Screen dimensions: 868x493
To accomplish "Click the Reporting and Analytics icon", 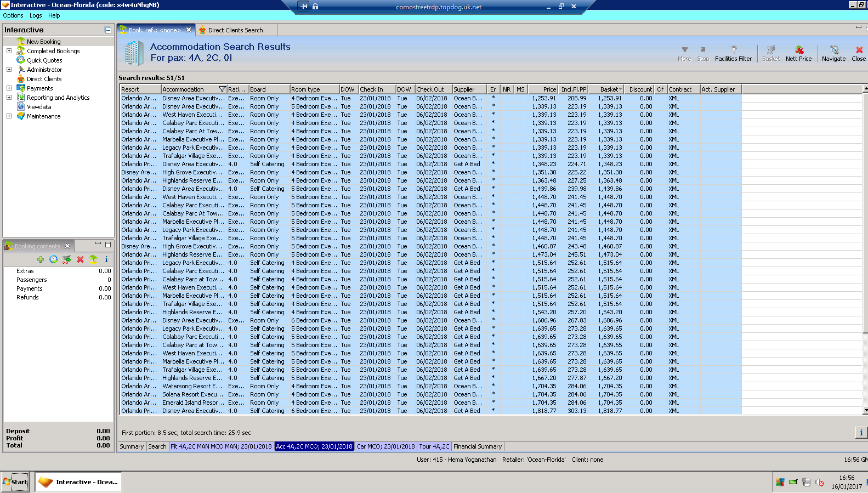I will [x=21, y=97].
